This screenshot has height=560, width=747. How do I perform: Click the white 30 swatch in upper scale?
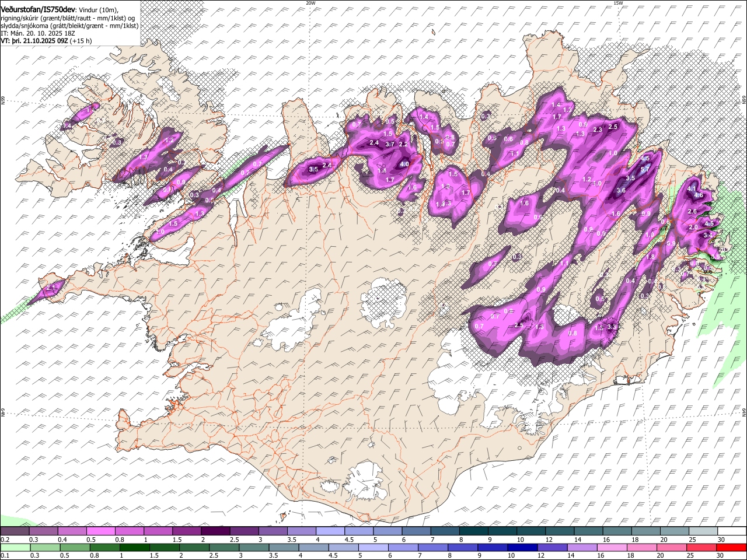(x=732, y=531)
